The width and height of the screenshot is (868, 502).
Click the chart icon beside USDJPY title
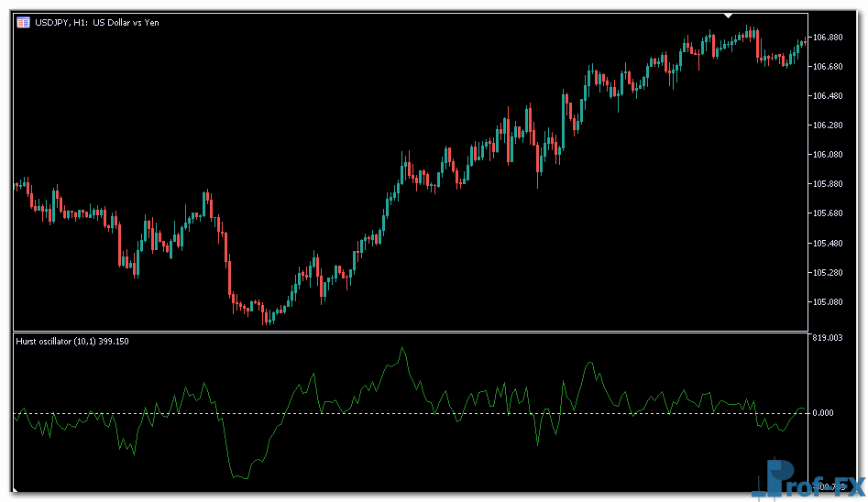23,22
